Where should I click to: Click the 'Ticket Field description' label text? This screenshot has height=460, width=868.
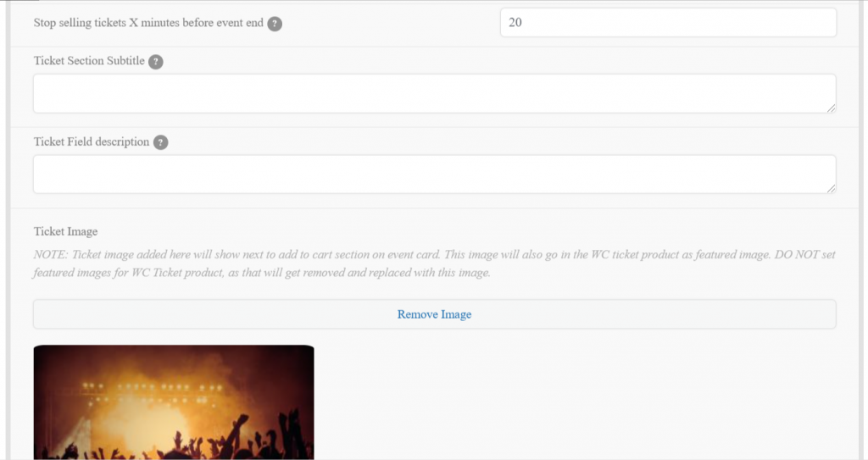[92, 141]
